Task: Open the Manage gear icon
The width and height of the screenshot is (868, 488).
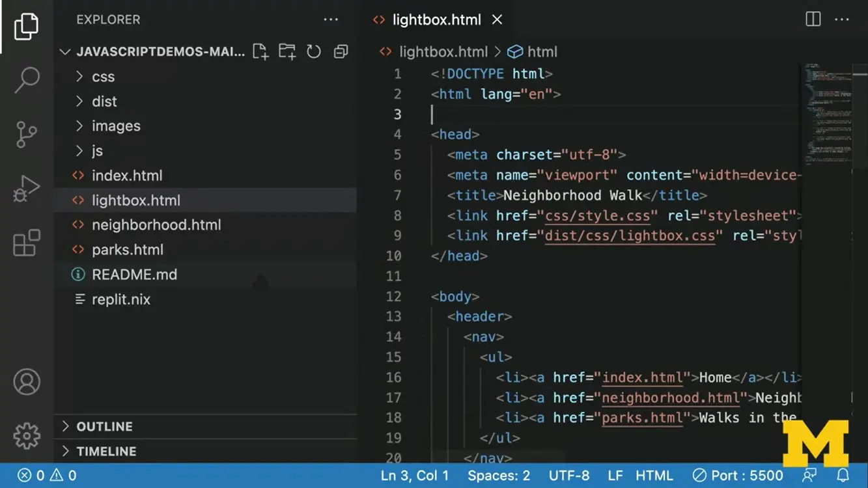Action: point(27,435)
